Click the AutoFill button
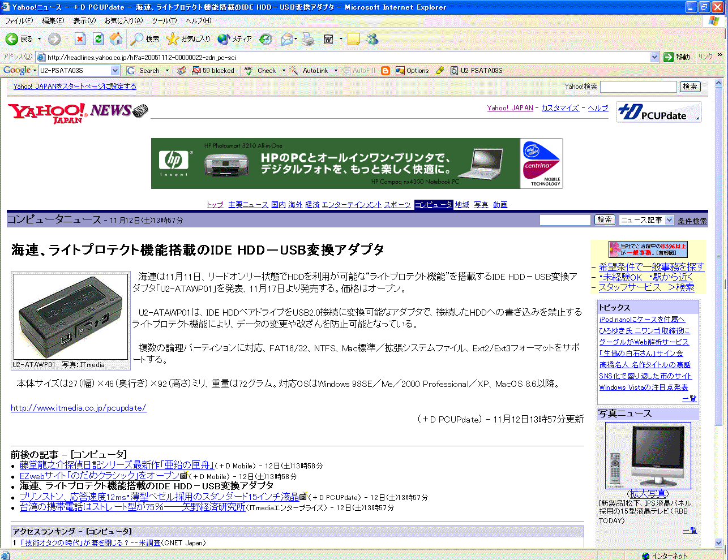This screenshot has width=728, height=560. pos(358,71)
